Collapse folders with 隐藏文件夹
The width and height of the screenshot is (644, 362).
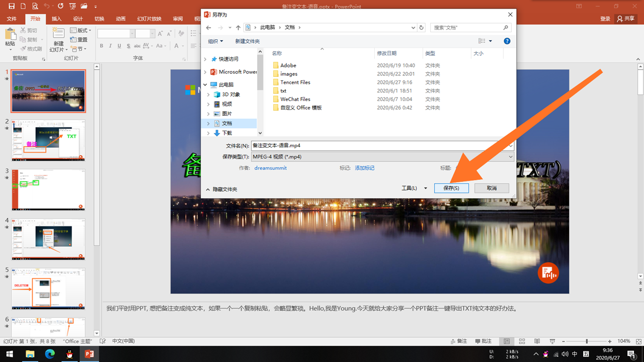pyautogui.click(x=221, y=189)
